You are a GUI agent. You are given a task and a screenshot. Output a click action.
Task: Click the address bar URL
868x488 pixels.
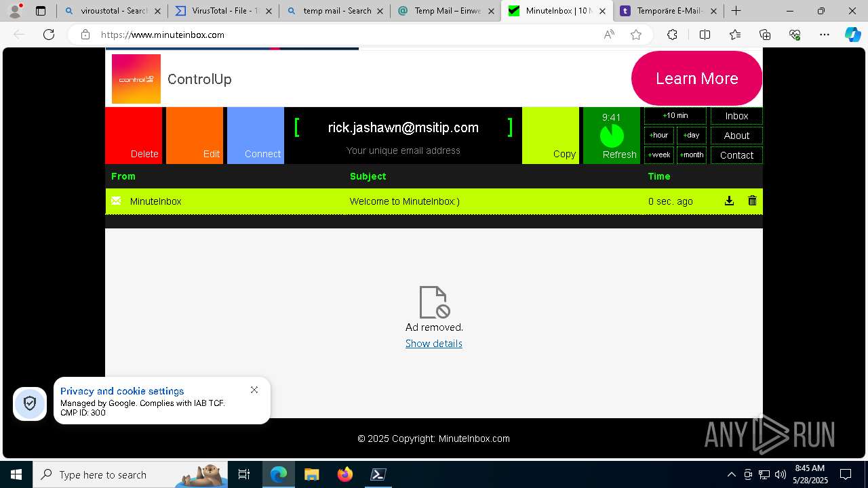coord(163,35)
